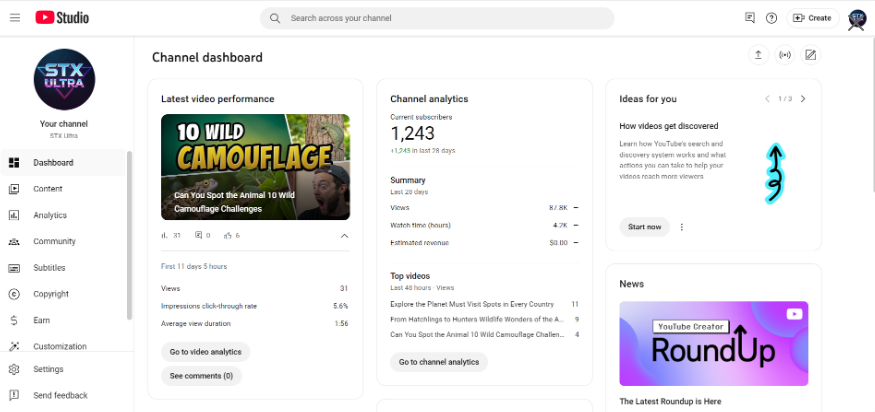Screen dimensions: 875x412
Task: Open Customization in the sidebar
Action: click(63, 345)
